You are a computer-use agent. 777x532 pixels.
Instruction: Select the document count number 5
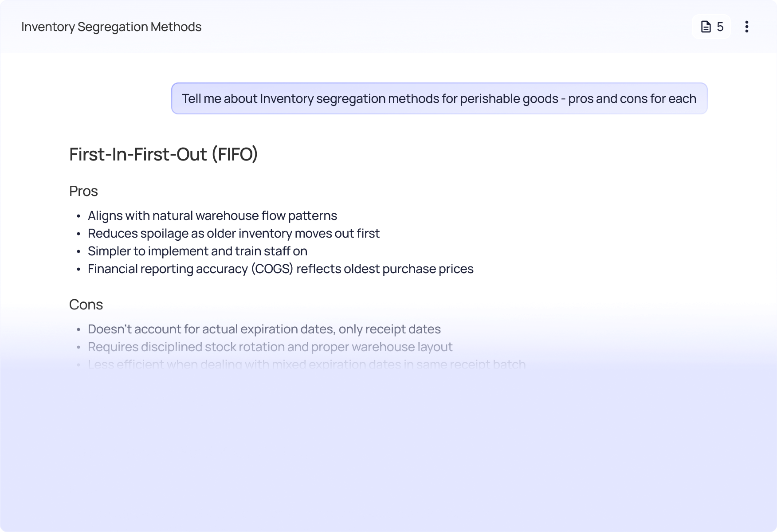tap(720, 27)
